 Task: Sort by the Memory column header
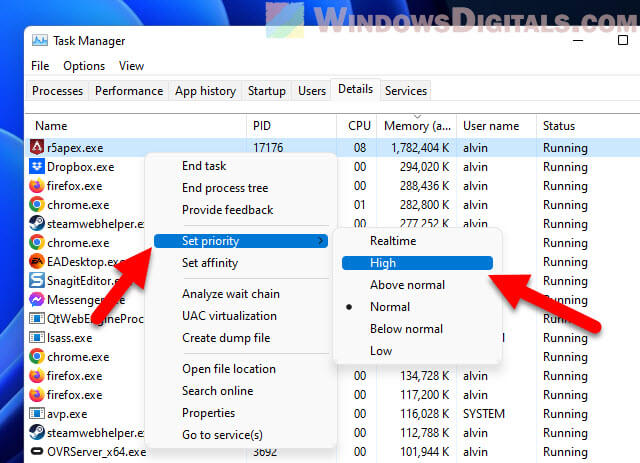tap(417, 126)
